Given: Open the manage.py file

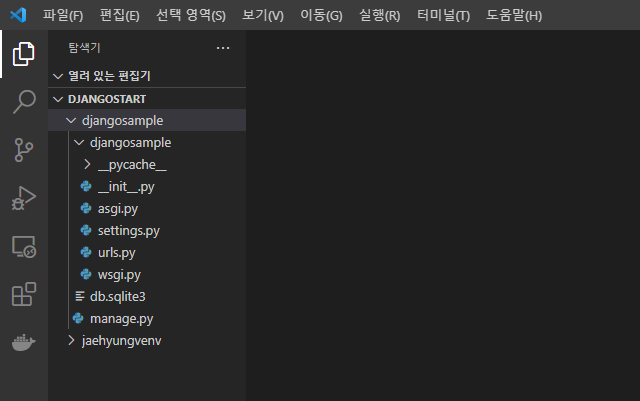Looking at the screenshot, I should [122, 319].
